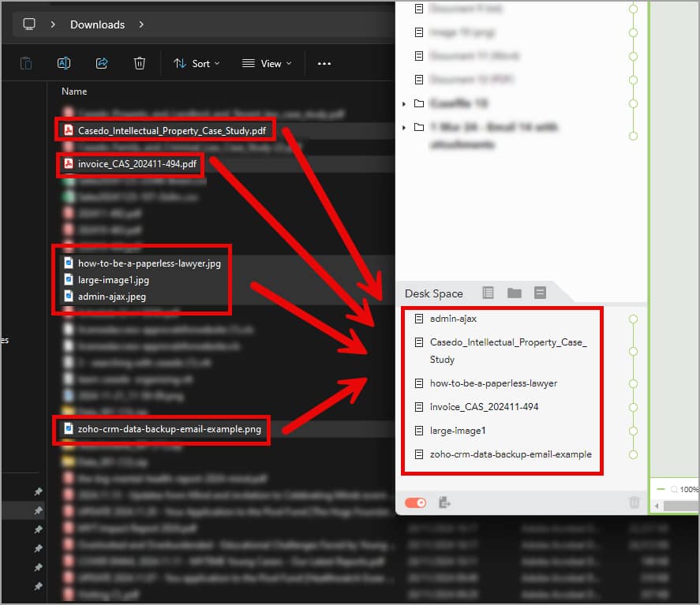Screen dimensions: 700x605
Task: Click the image icon of how-to-be-a-paperless-lawyer.jpg
Action: (69, 263)
